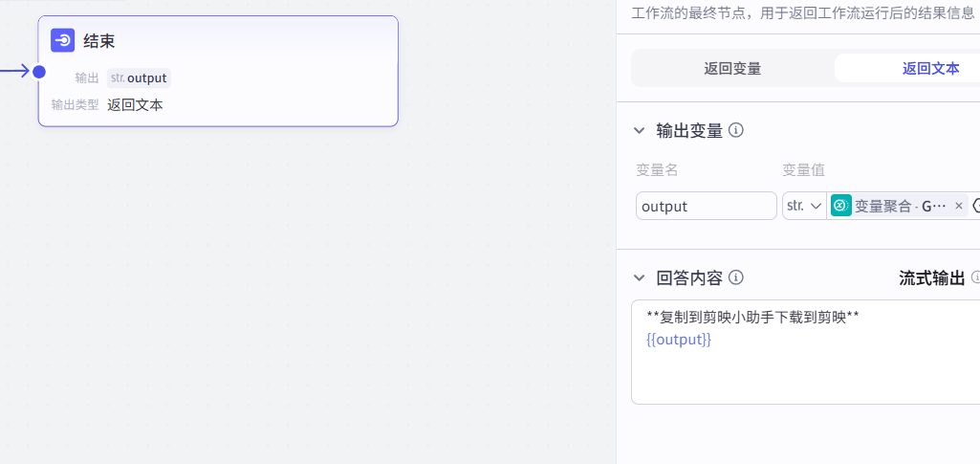Click the End node icon on canvas

click(x=63, y=40)
